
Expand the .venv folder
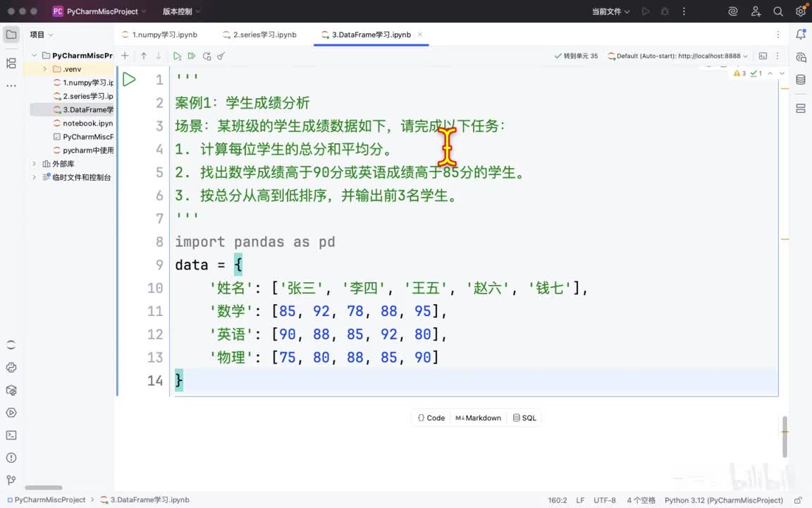[44, 69]
